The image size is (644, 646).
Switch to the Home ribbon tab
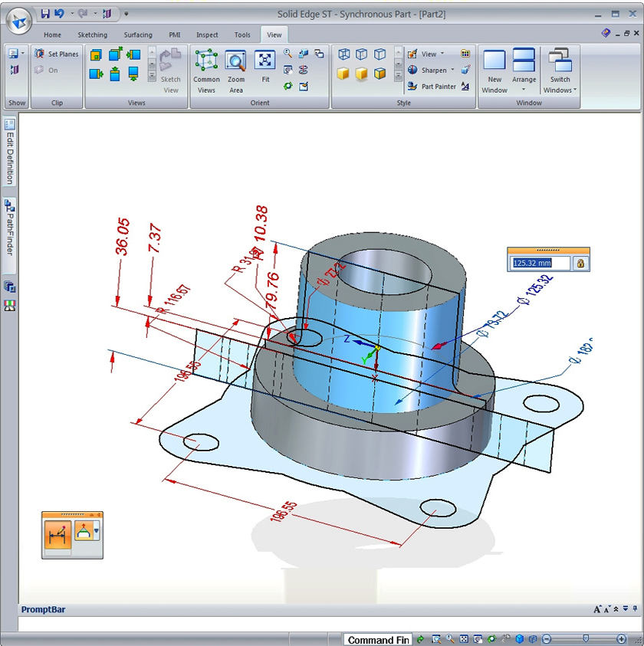click(x=52, y=35)
